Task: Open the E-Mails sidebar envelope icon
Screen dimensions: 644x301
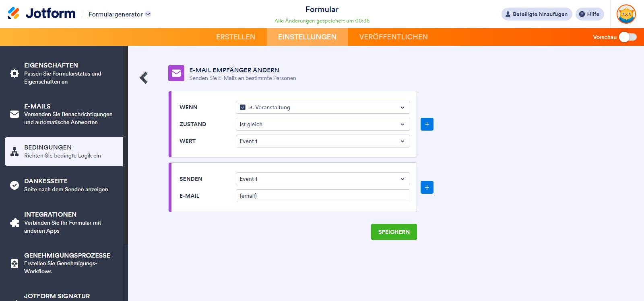Action: click(x=14, y=114)
